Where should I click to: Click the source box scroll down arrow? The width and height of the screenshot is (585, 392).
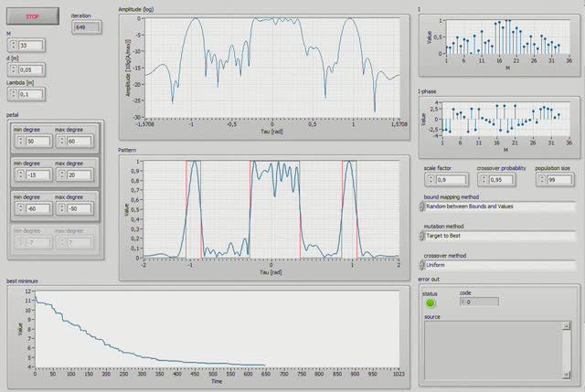click(x=567, y=375)
